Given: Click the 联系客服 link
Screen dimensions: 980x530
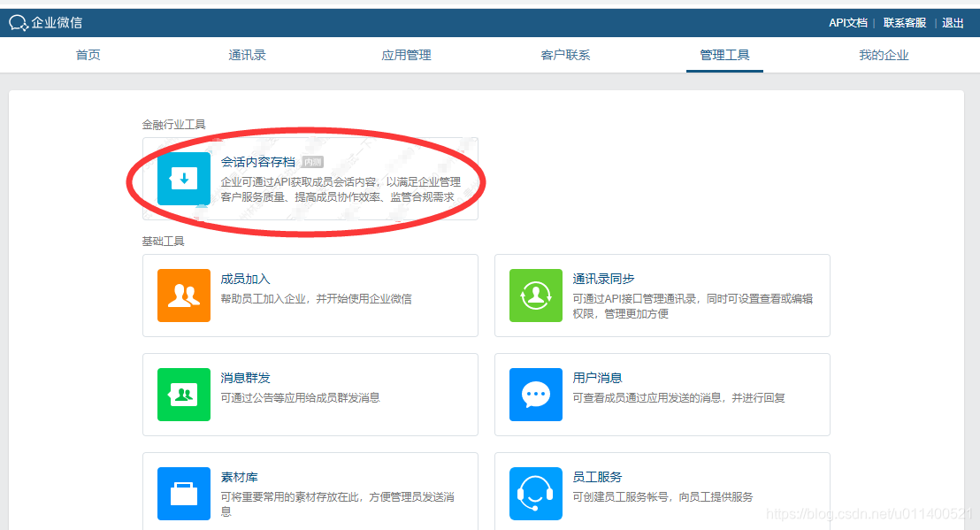Looking at the screenshot, I should (x=904, y=23).
